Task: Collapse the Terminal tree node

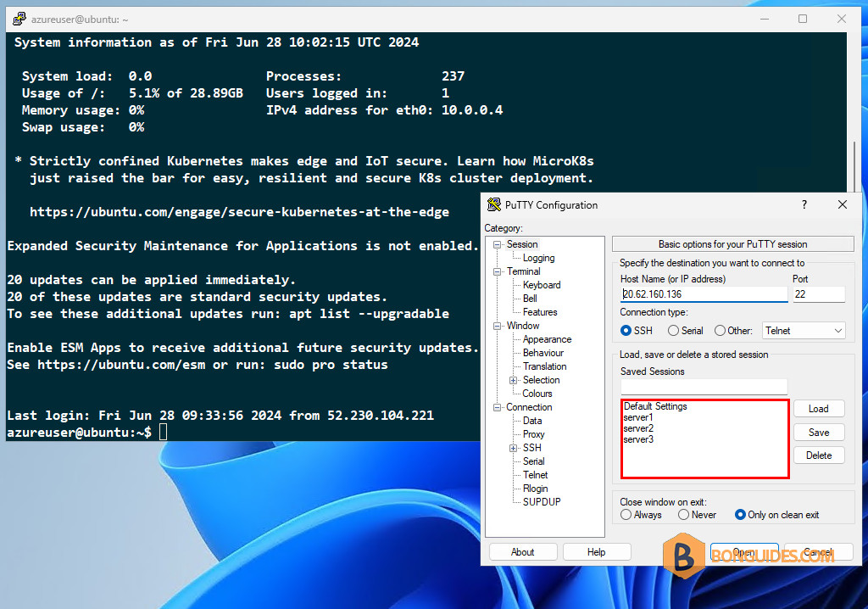Action: [x=497, y=271]
